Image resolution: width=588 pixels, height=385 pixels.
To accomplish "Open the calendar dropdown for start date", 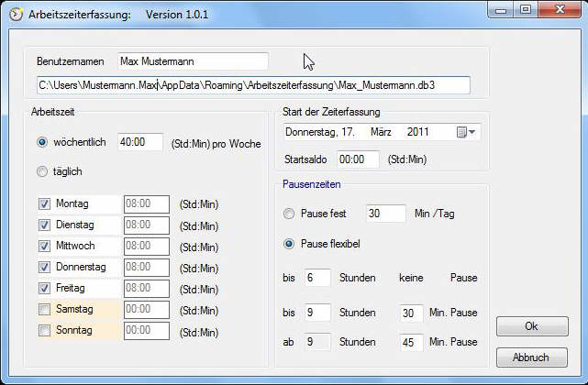I will click(x=466, y=132).
